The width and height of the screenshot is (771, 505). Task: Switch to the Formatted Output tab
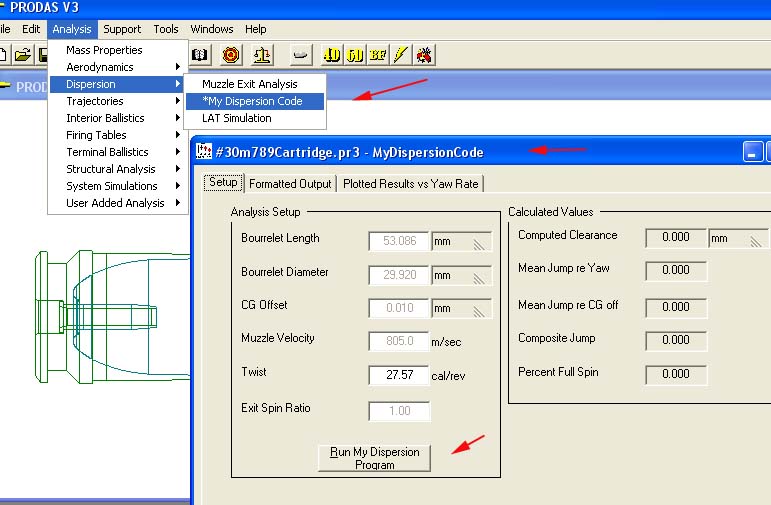[290, 184]
